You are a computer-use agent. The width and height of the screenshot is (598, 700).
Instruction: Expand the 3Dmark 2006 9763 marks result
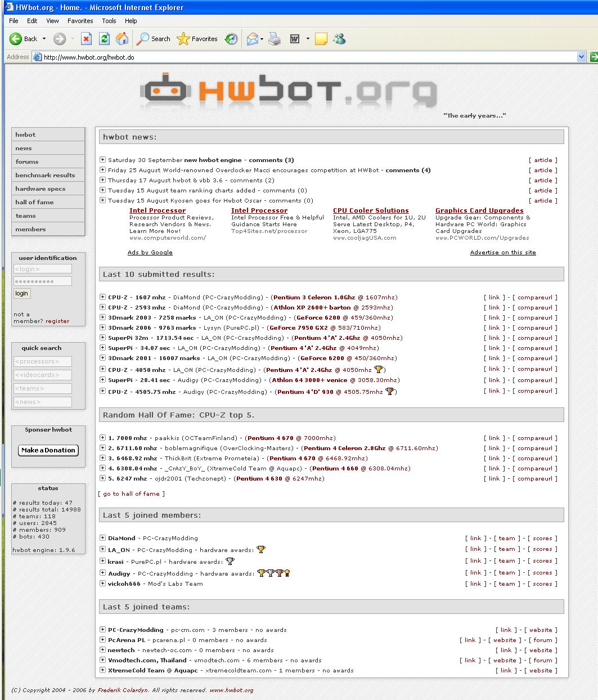pos(102,327)
